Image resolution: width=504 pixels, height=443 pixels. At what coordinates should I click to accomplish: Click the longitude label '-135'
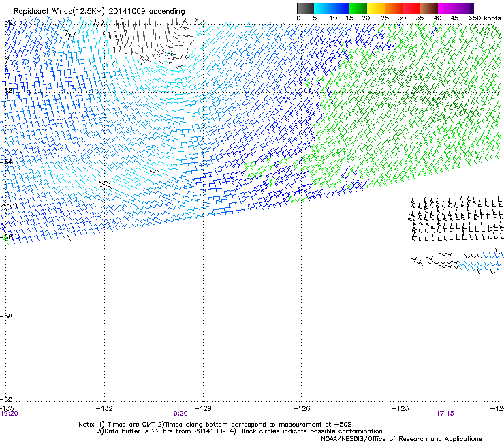pos(7,408)
